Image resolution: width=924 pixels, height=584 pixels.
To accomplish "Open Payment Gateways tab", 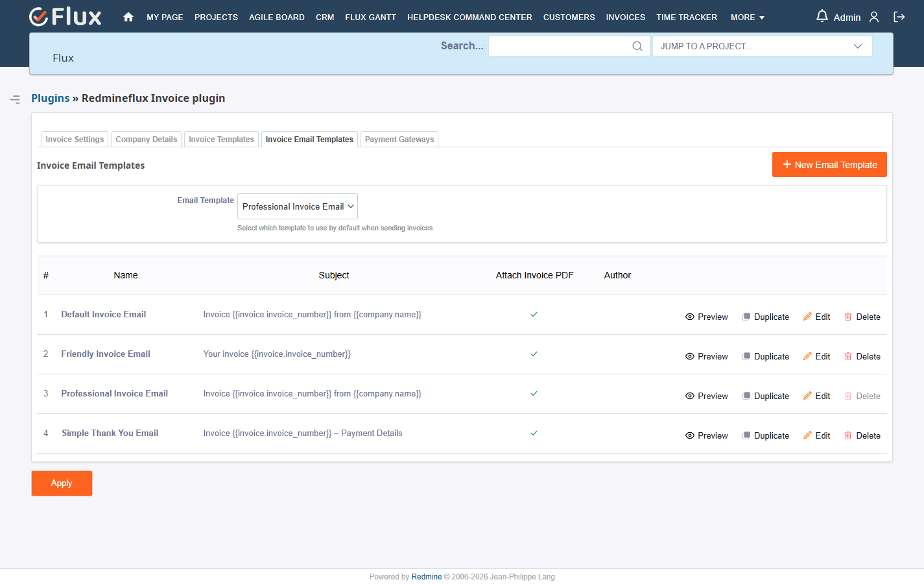I will pos(399,140).
